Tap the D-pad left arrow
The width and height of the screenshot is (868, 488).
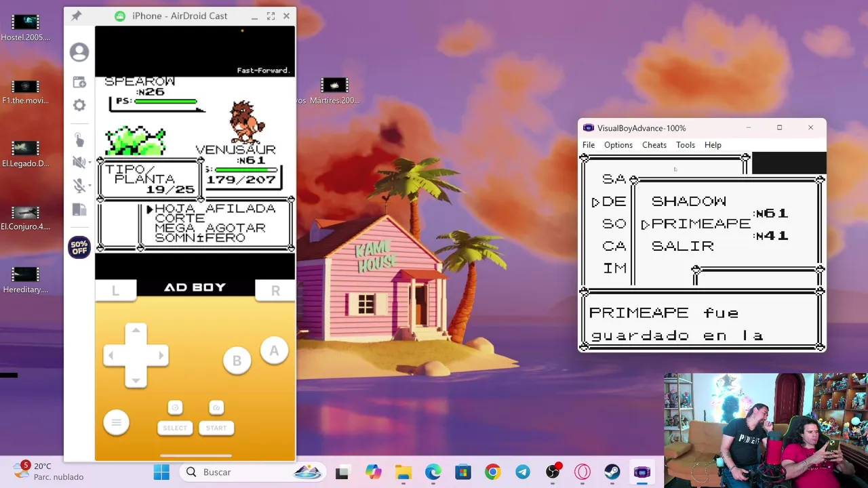click(x=112, y=355)
